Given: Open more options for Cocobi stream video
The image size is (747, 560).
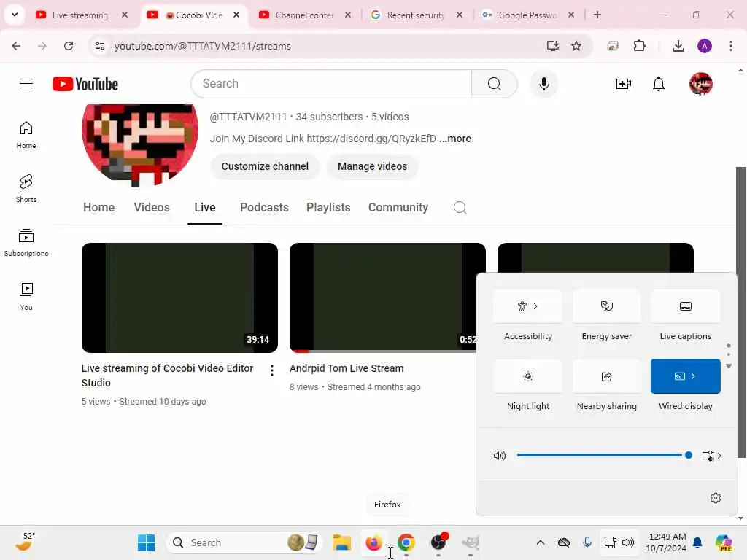Looking at the screenshot, I should (x=271, y=370).
